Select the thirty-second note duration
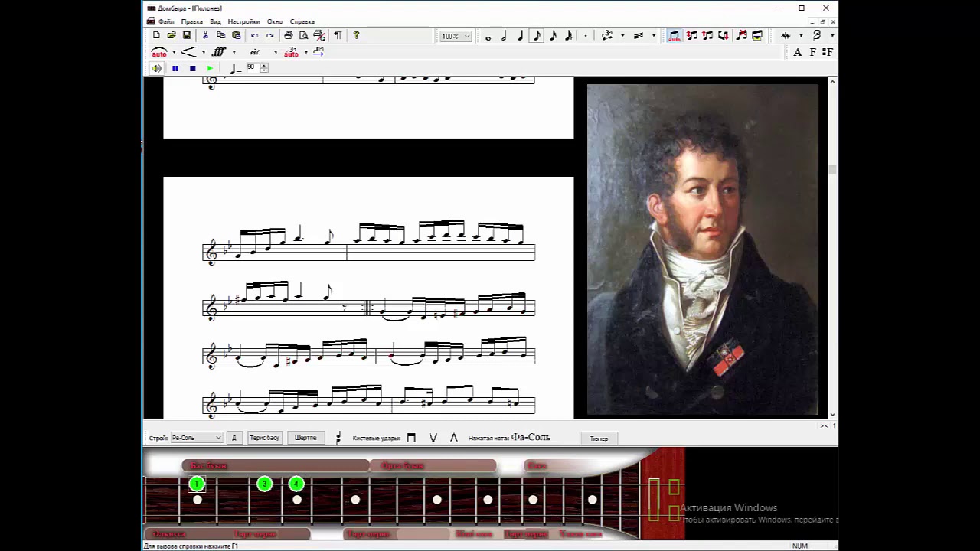980x551 pixels. coord(568,36)
